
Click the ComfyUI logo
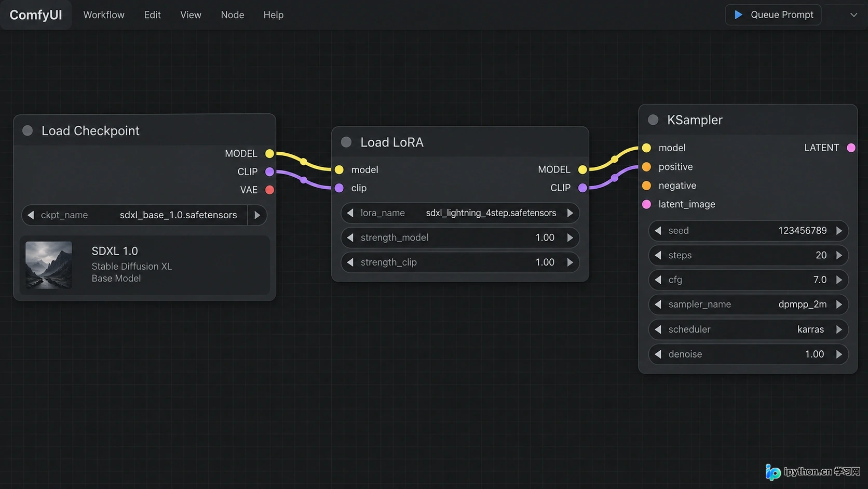click(35, 15)
